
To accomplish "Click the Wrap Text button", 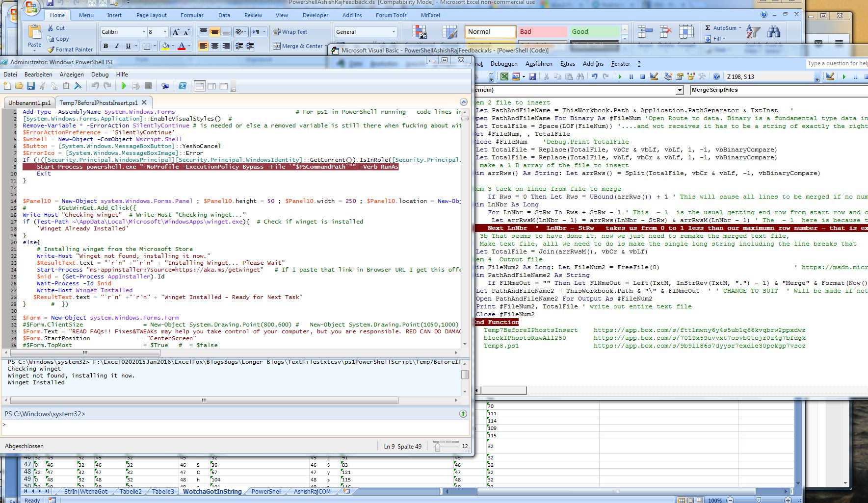I will click(x=290, y=32).
